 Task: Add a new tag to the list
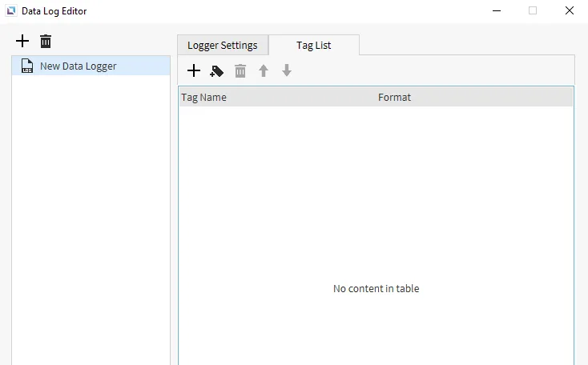coord(194,70)
